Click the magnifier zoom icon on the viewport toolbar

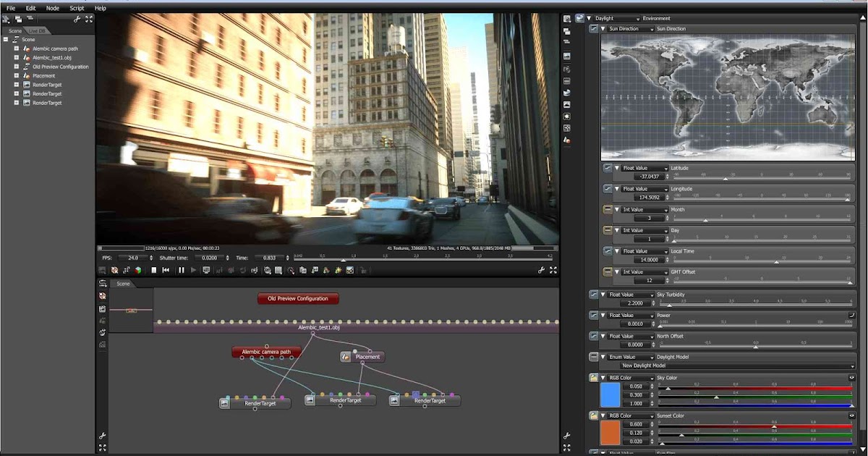click(x=267, y=270)
